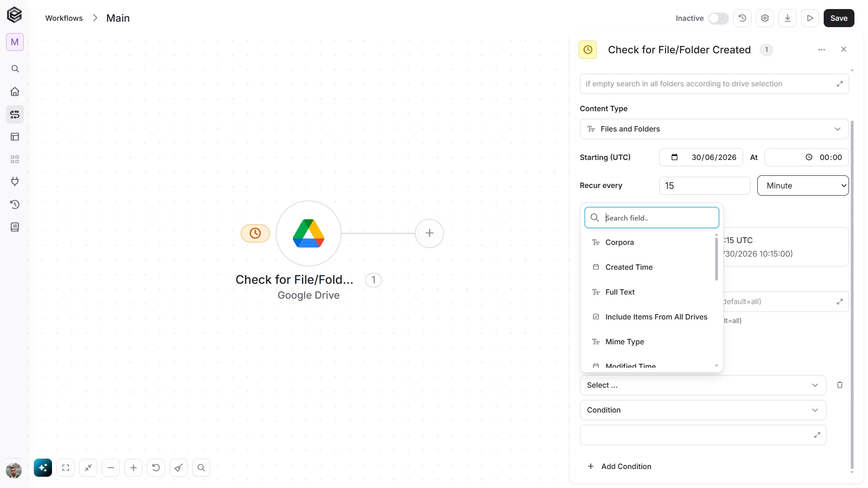The height and width of the screenshot is (488, 868).
Task: Open the AI assistant sparkle button
Action: [43, 468]
